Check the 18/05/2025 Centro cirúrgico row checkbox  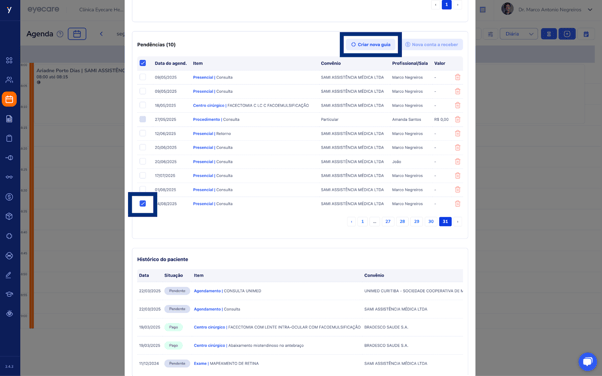coord(143,105)
